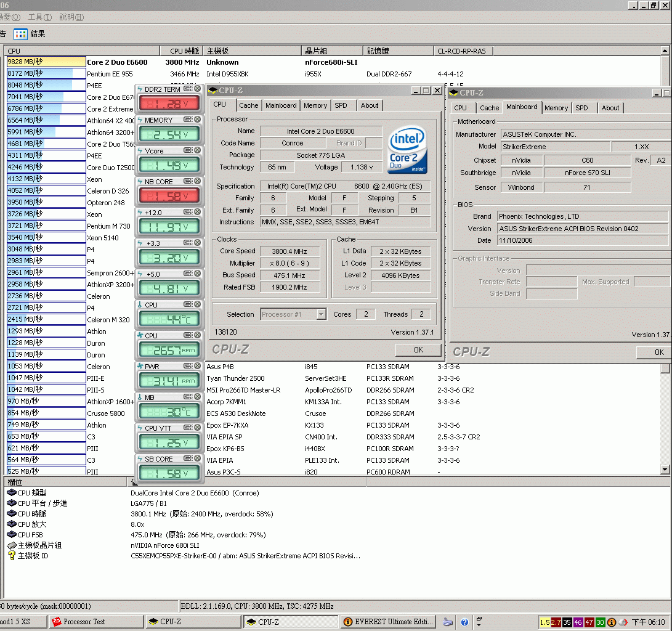Open settings icon on DDR2 TERM widget
672x631 pixels.
click(x=188, y=89)
